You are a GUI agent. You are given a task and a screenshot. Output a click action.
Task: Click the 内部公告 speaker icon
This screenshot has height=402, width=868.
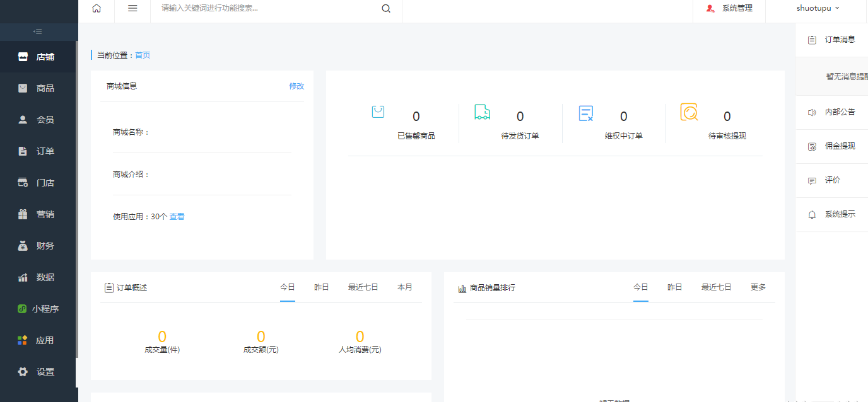tap(812, 112)
